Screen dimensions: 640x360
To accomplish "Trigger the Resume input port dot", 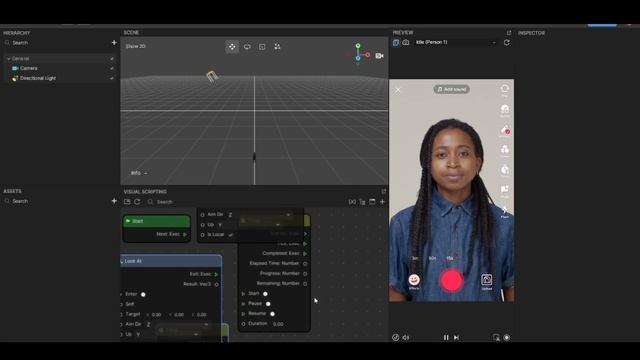I will tap(272, 314).
